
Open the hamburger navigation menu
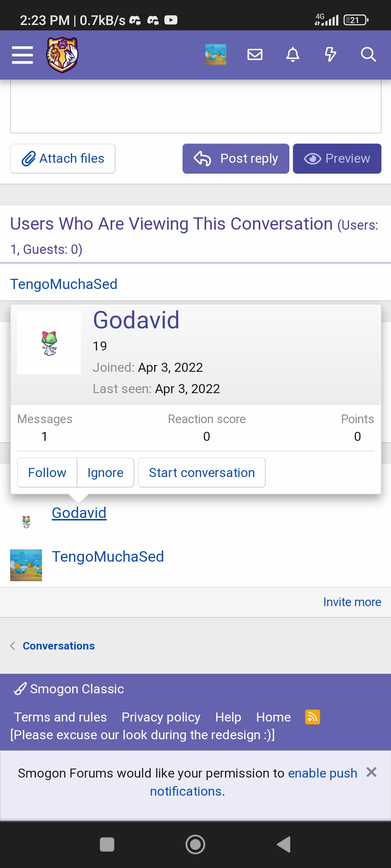tap(22, 55)
